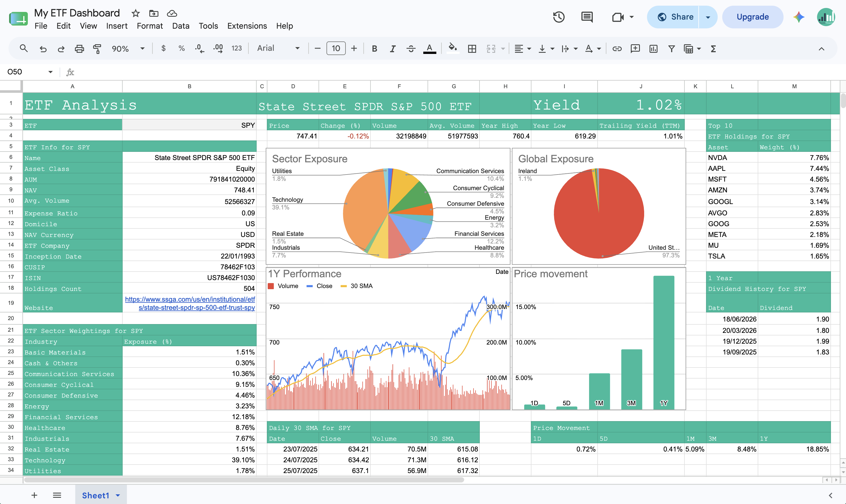Collapse the toolbar with the up chevron
This screenshot has height=504, width=846.
coord(822,49)
